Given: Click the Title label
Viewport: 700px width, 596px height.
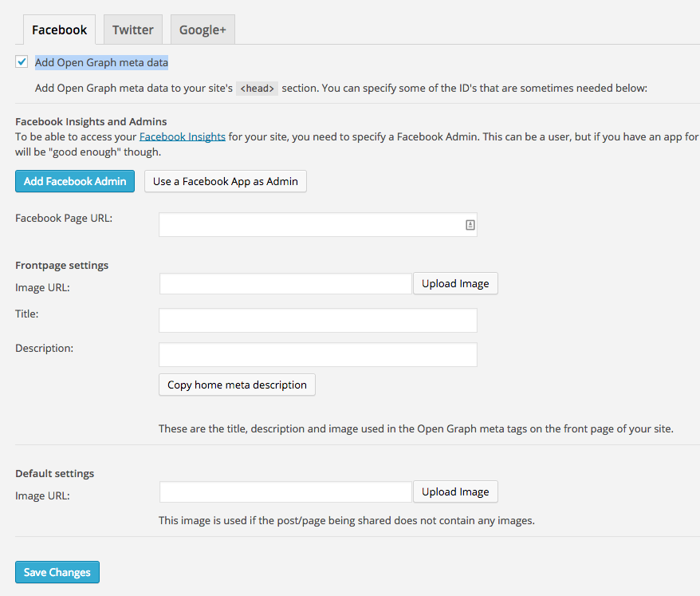Looking at the screenshot, I should click(27, 314).
